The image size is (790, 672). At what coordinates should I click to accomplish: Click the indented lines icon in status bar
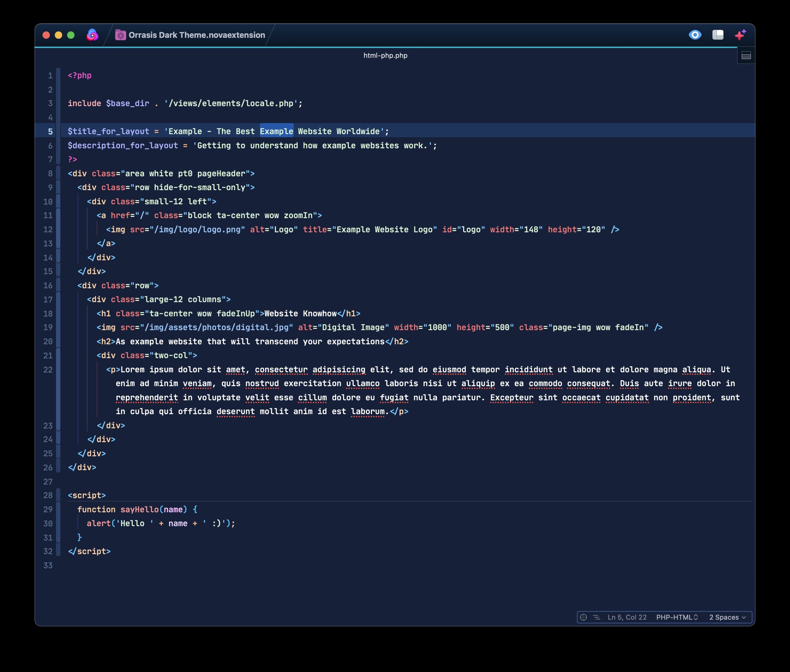point(596,617)
